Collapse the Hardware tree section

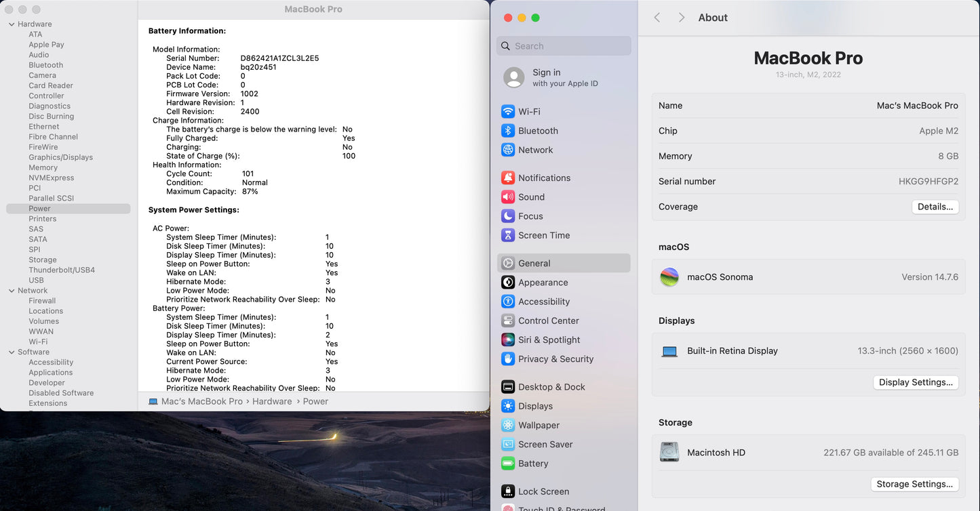coord(12,24)
